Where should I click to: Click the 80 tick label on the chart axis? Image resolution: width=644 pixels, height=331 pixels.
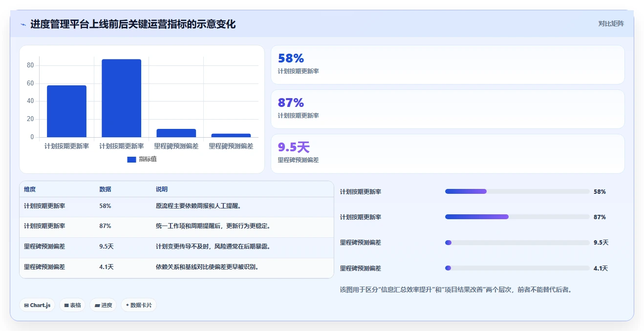[30, 65]
